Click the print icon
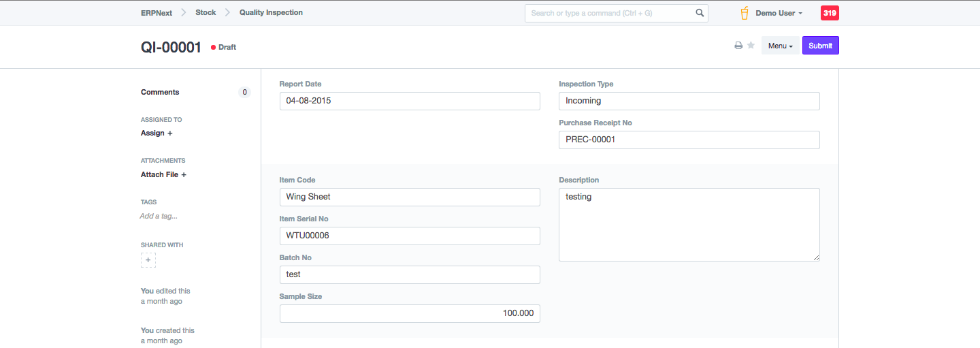This screenshot has width=980, height=348. 738,46
